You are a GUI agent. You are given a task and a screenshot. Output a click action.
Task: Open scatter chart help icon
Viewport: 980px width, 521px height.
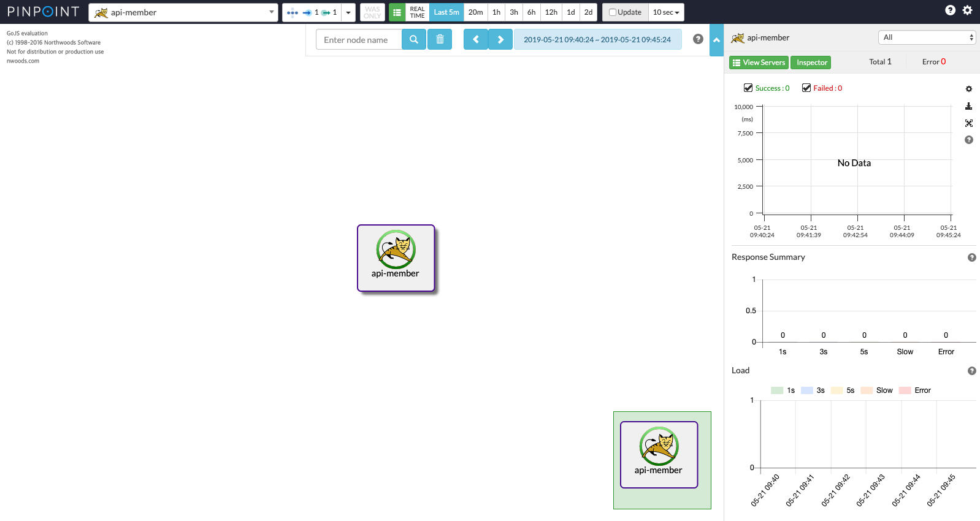(x=969, y=140)
